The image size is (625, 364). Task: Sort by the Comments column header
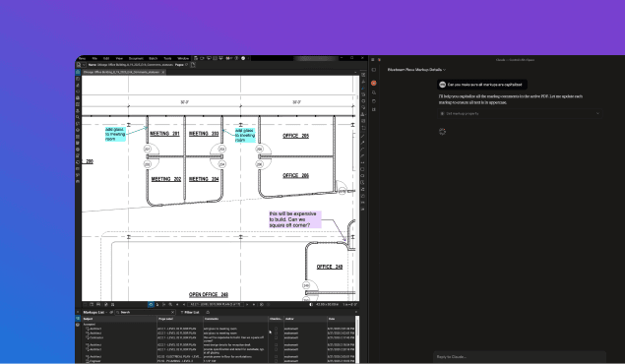[x=235, y=319]
